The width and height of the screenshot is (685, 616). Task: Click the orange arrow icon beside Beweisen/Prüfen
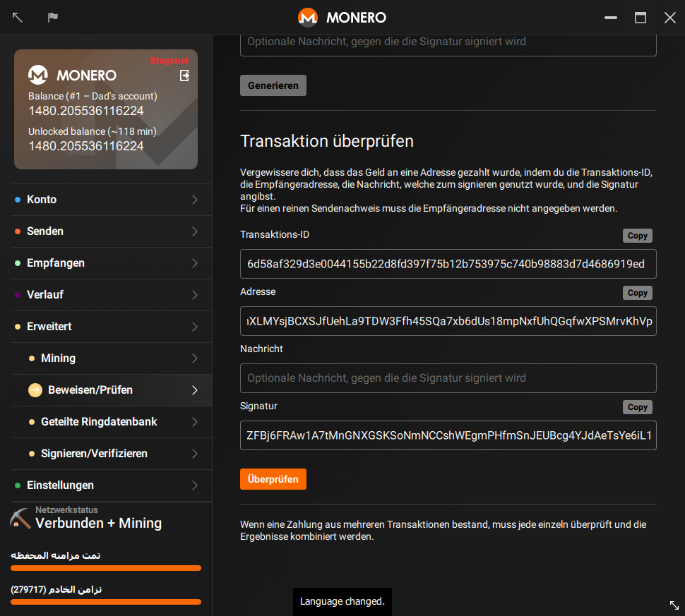point(35,390)
